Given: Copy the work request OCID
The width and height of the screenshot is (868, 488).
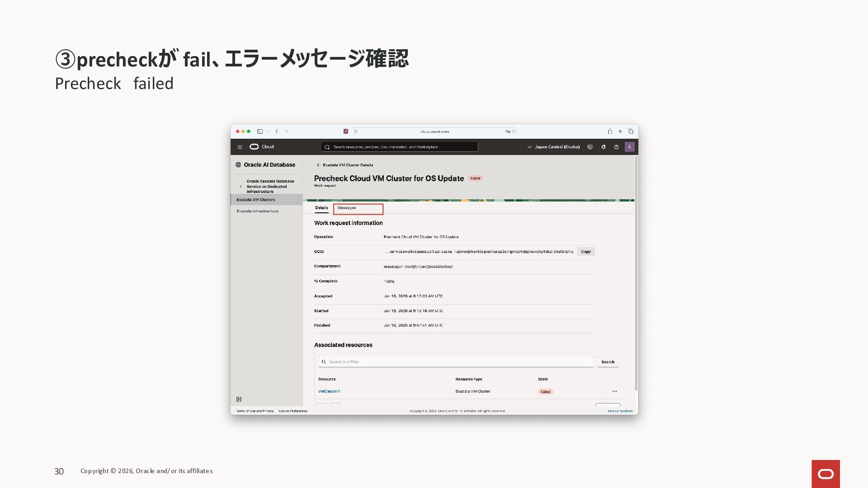Looking at the screenshot, I should tap(585, 252).
